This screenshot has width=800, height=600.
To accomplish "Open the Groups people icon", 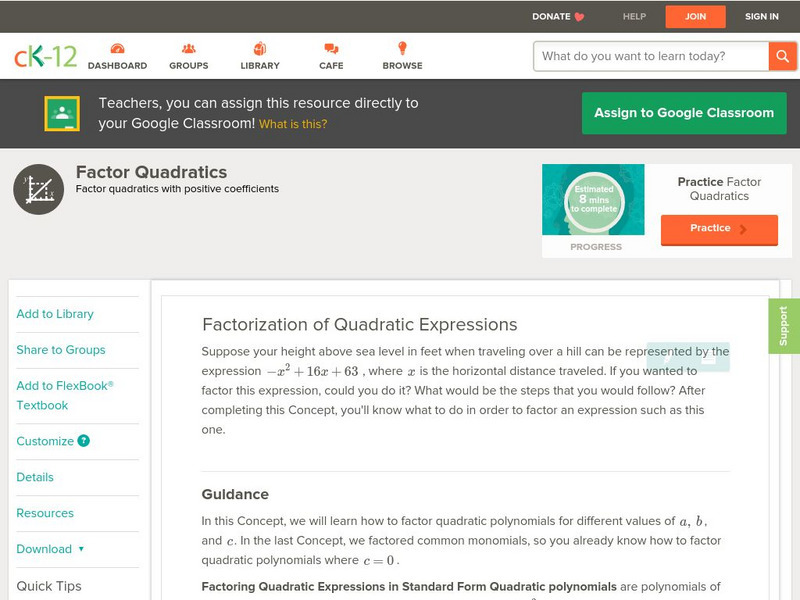I will [x=189, y=48].
